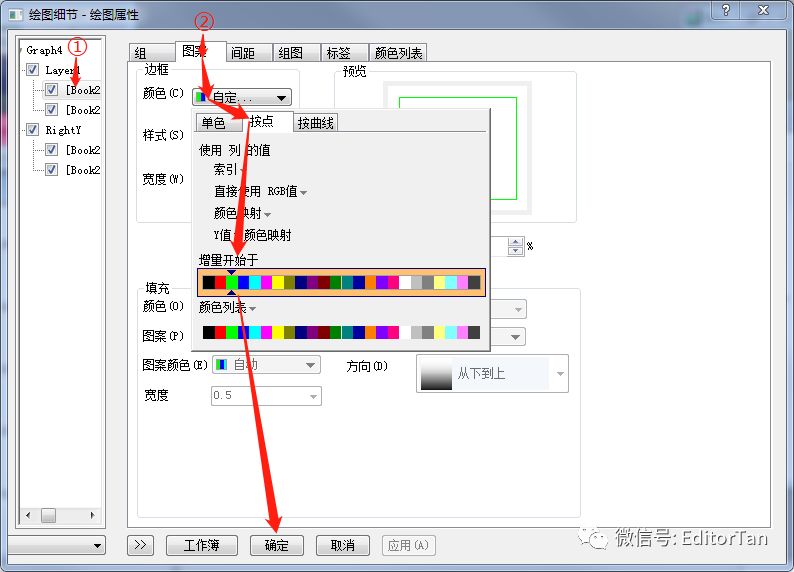Click tree scrollbar right arrow

[x=92, y=515]
